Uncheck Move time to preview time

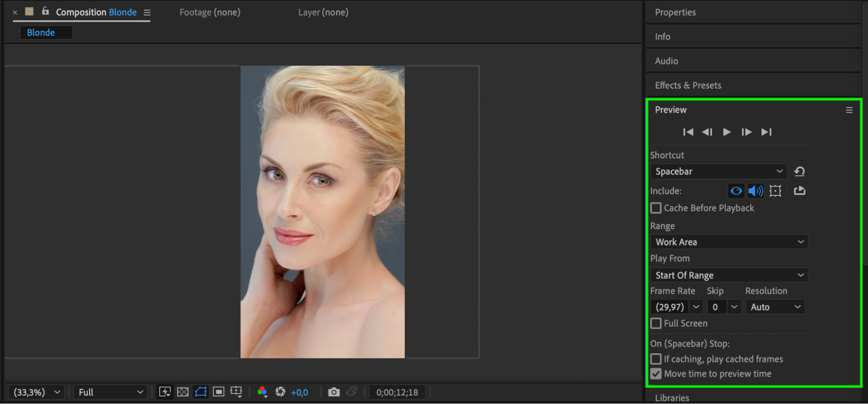tap(656, 374)
